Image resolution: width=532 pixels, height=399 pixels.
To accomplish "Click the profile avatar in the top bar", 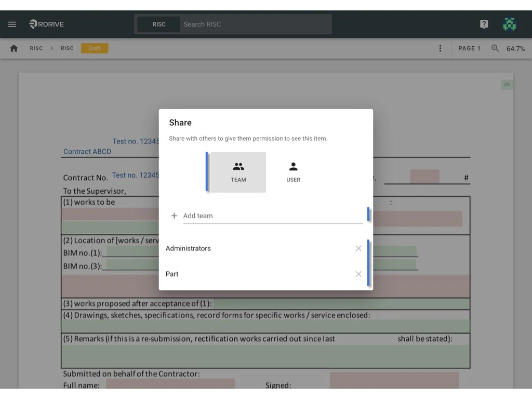I will [x=510, y=24].
